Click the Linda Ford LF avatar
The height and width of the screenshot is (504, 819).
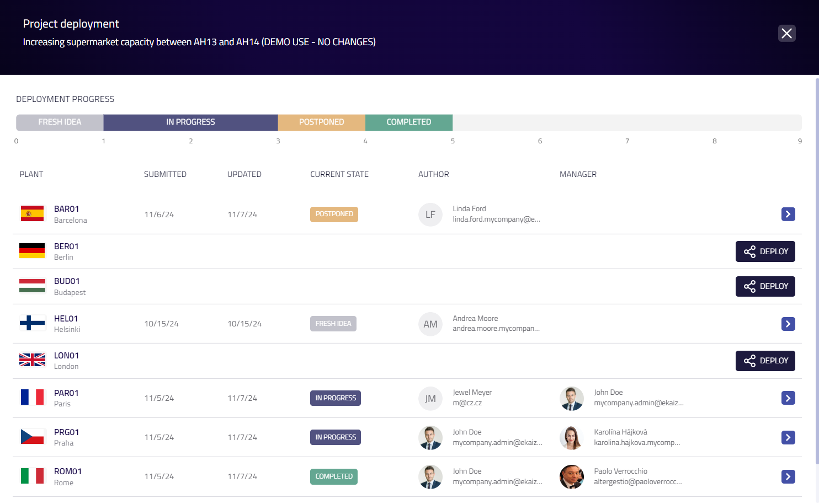click(430, 215)
